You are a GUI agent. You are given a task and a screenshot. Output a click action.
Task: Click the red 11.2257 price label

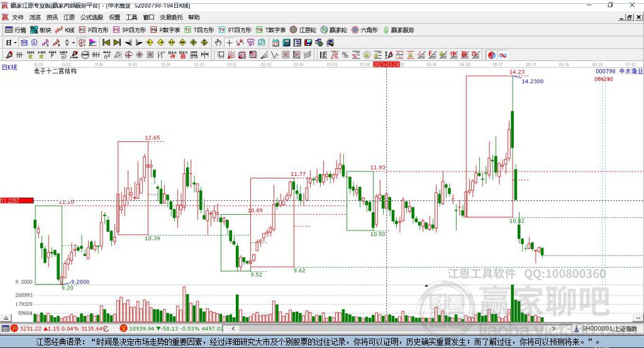[x=17, y=200]
